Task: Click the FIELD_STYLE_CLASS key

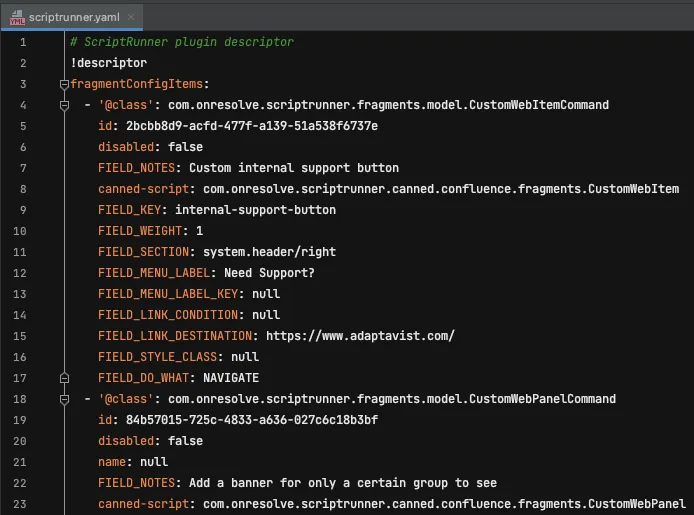Action: [x=158, y=357]
